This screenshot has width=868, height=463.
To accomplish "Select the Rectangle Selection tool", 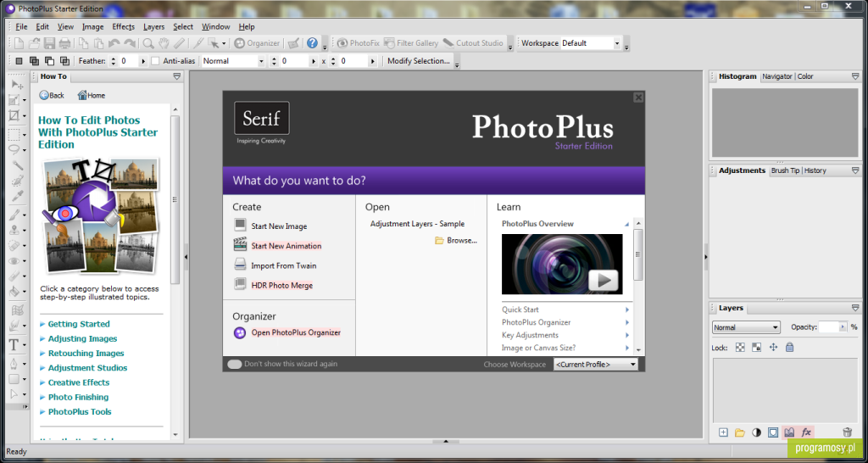I will pyautogui.click(x=14, y=135).
